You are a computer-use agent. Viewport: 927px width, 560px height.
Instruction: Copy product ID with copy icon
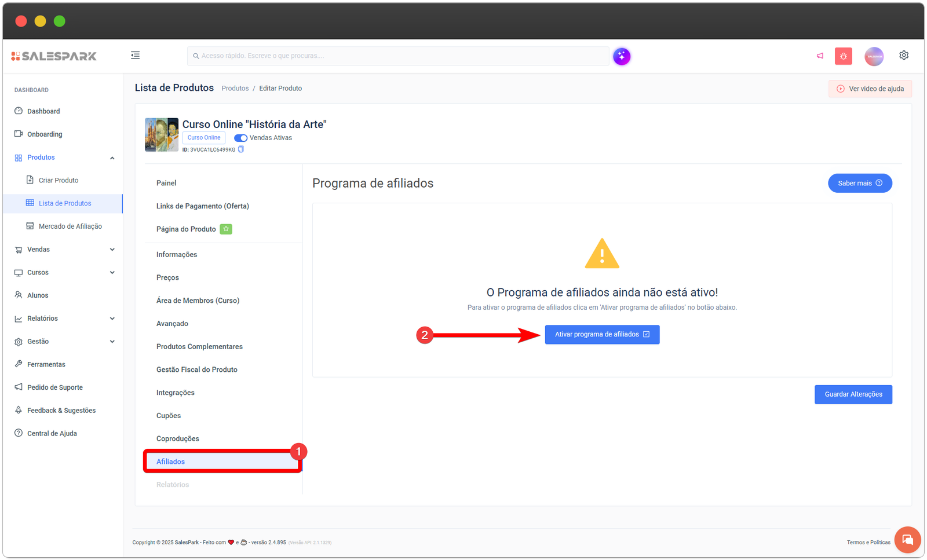241,149
